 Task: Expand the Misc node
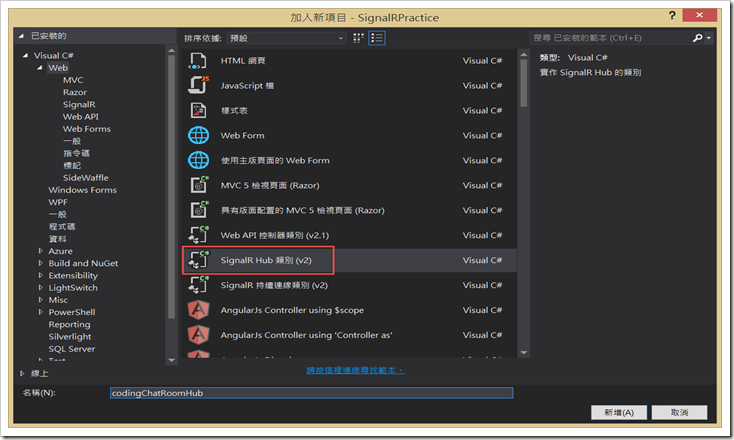41,300
